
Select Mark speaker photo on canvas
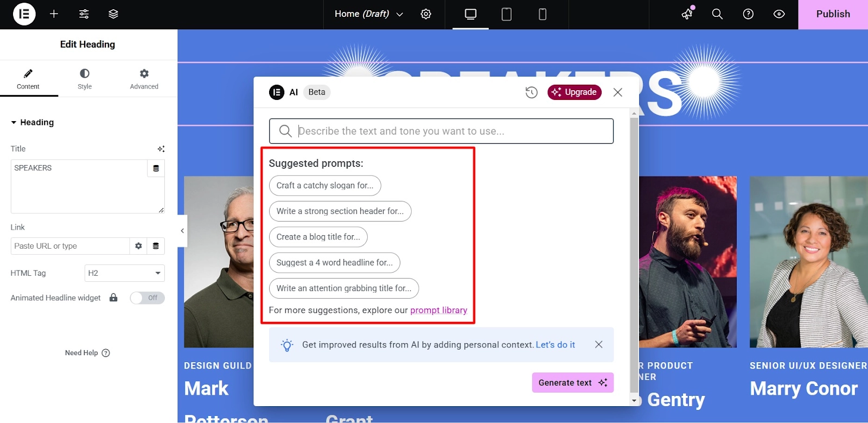219,262
